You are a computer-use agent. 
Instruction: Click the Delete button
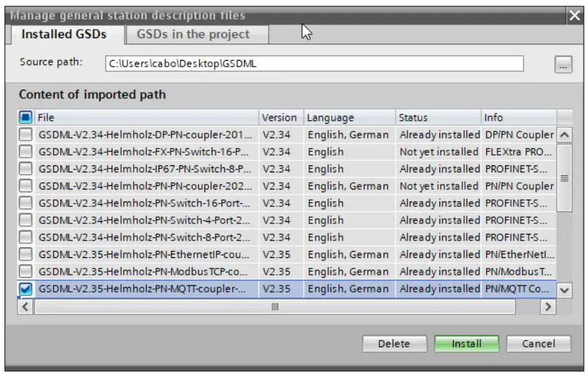click(x=394, y=343)
